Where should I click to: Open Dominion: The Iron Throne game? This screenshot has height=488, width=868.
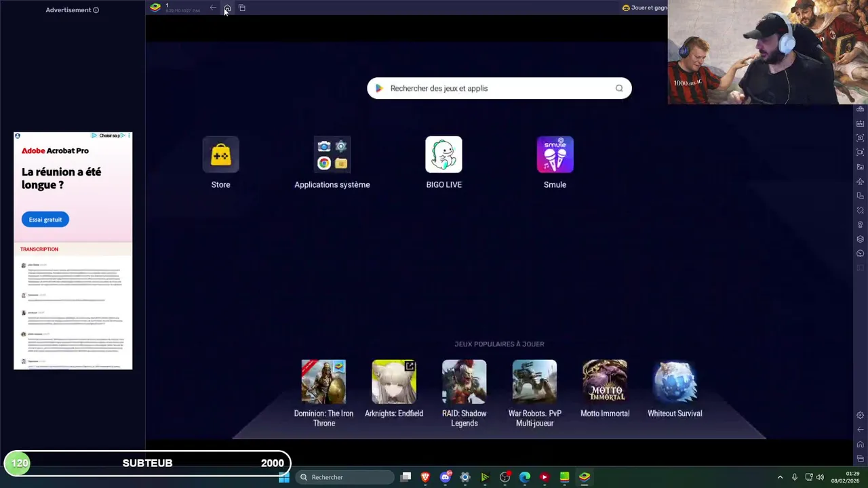click(323, 382)
